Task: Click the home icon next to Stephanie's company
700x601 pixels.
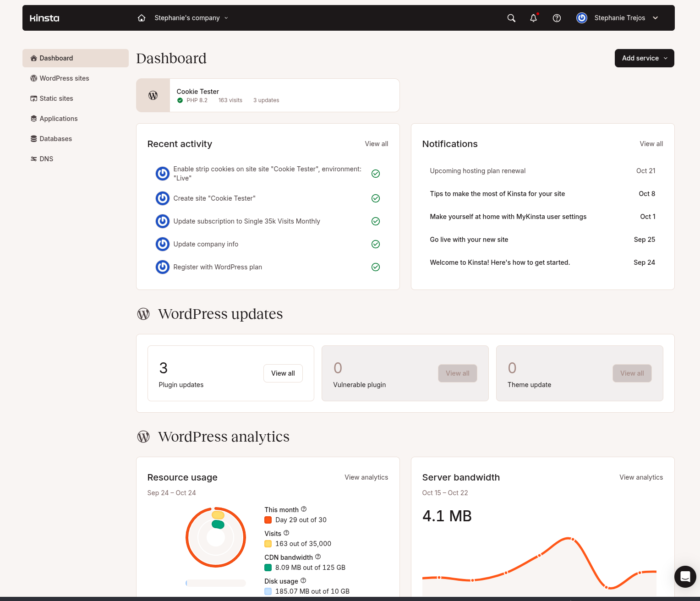Action: click(x=141, y=18)
